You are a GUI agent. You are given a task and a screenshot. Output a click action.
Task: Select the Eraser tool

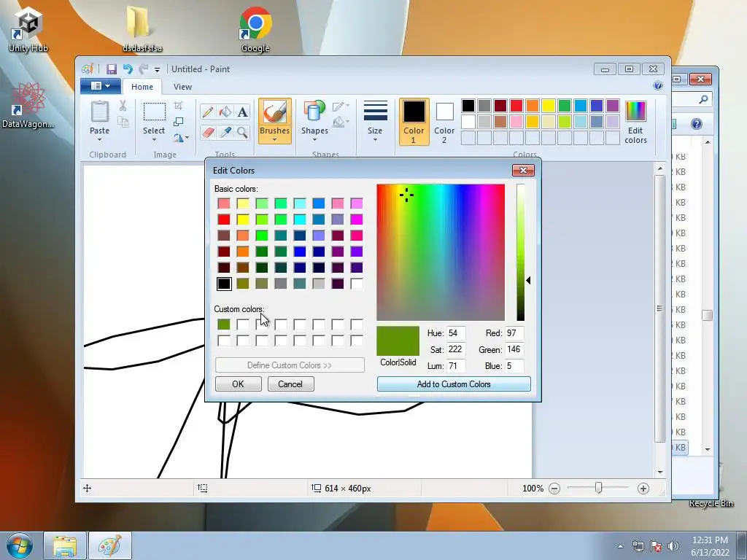point(208,132)
